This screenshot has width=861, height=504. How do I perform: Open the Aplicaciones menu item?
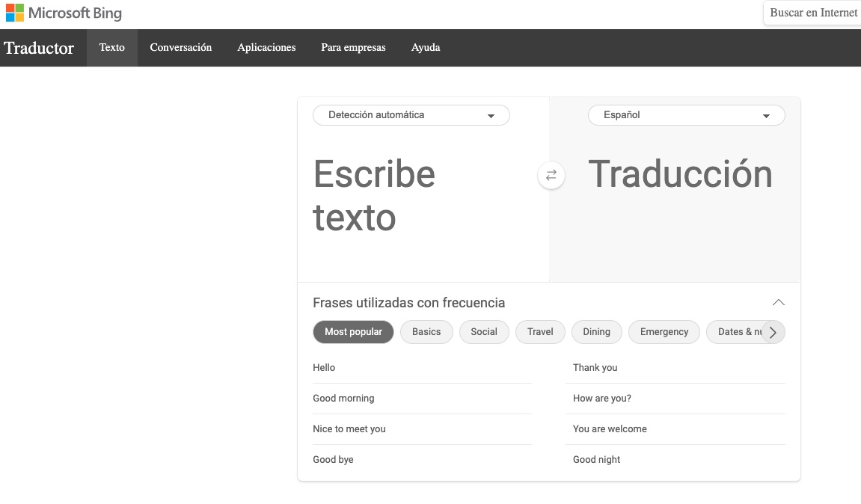[266, 47]
